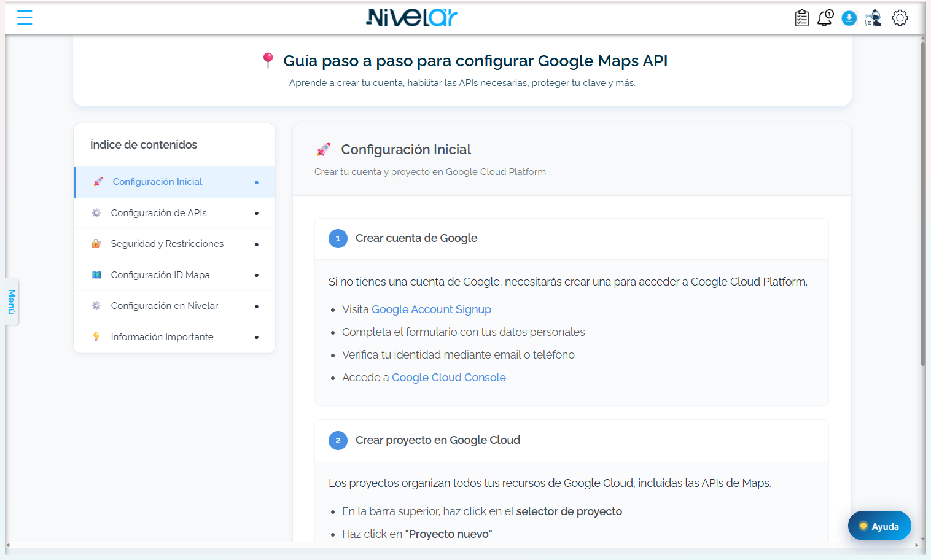This screenshot has width=931, height=560.
Task: Click the horizontal scrollbar right arrow
Action: pyautogui.click(x=917, y=545)
